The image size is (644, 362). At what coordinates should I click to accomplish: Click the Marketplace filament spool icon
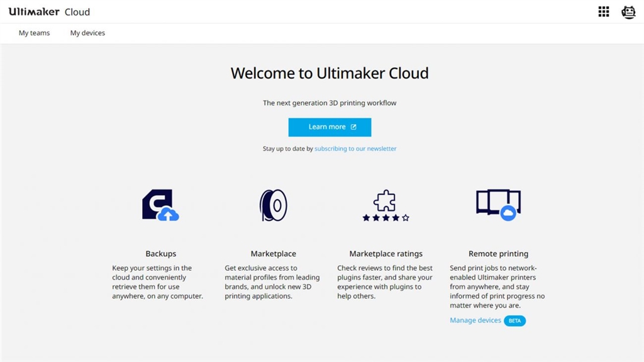click(x=273, y=205)
